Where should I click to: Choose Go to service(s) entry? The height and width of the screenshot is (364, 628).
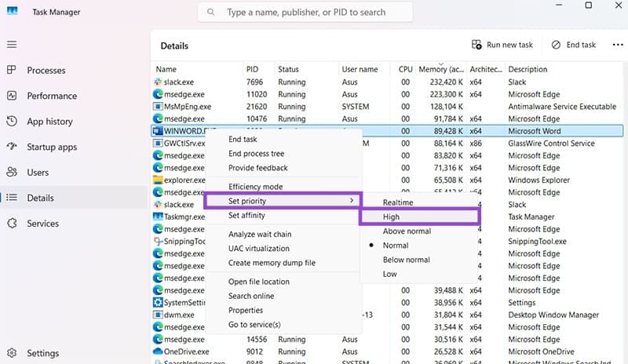pos(254,324)
